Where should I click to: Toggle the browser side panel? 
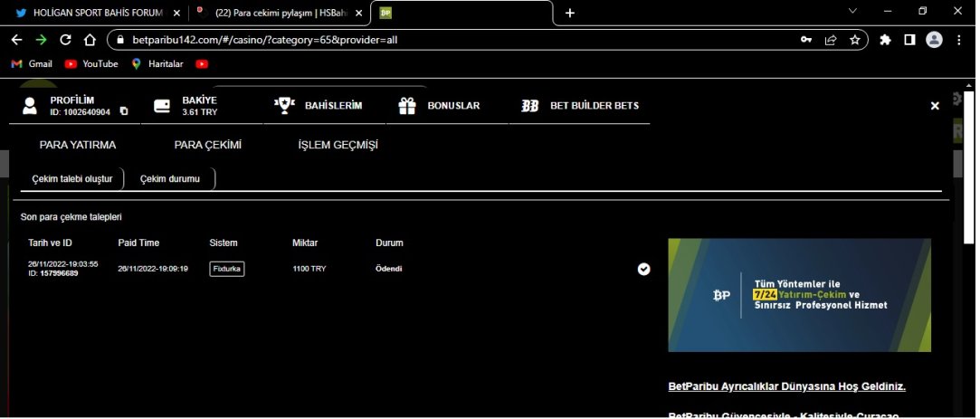909,40
